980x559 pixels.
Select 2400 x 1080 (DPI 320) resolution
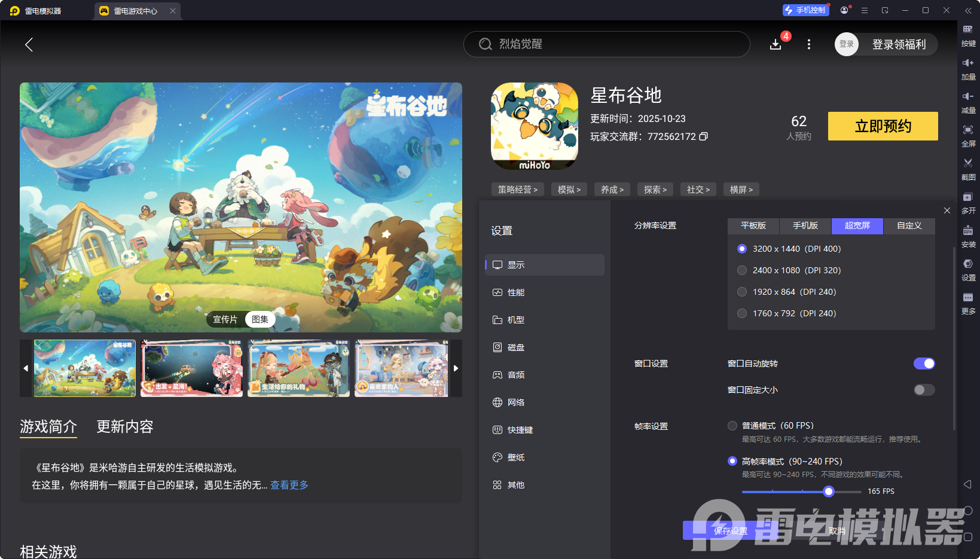(742, 270)
